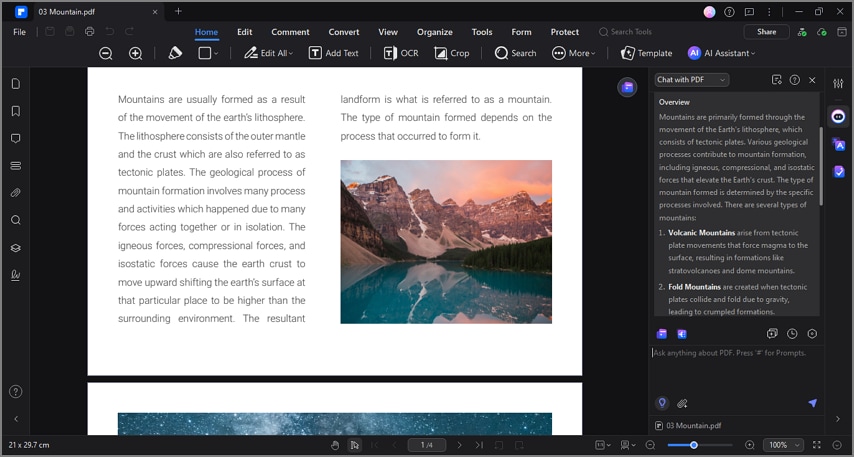The image size is (854, 457).
Task: Open the Bookmarks sidebar panel
Action: coord(16,111)
